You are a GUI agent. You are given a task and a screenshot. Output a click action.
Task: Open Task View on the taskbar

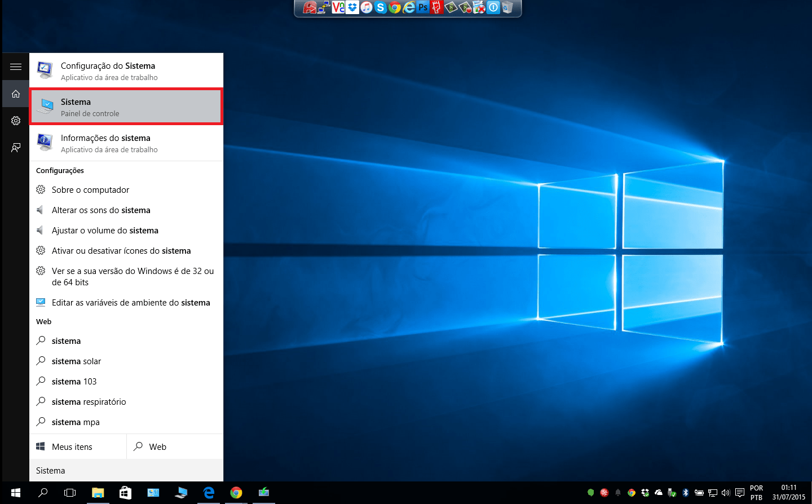click(70, 493)
